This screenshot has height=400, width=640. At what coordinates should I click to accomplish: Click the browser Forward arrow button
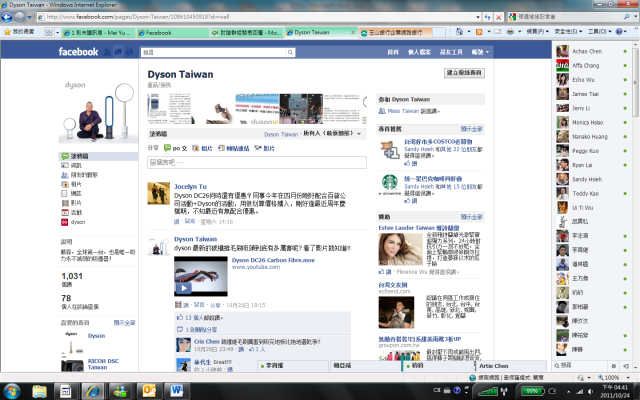(x=20, y=17)
